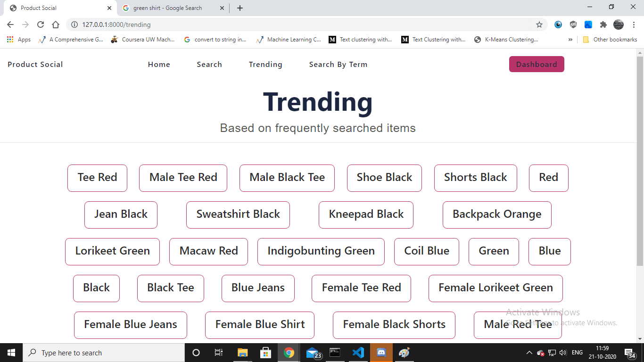The height and width of the screenshot is (362, 644).
Task: Select the Shorts Black tag
Action: (475, 178)
